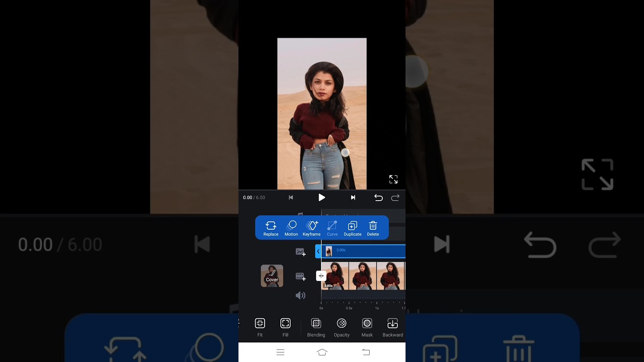The image size is (644, 362).
Task: Open the Mask tool
Action: click(x=367, y=327)
